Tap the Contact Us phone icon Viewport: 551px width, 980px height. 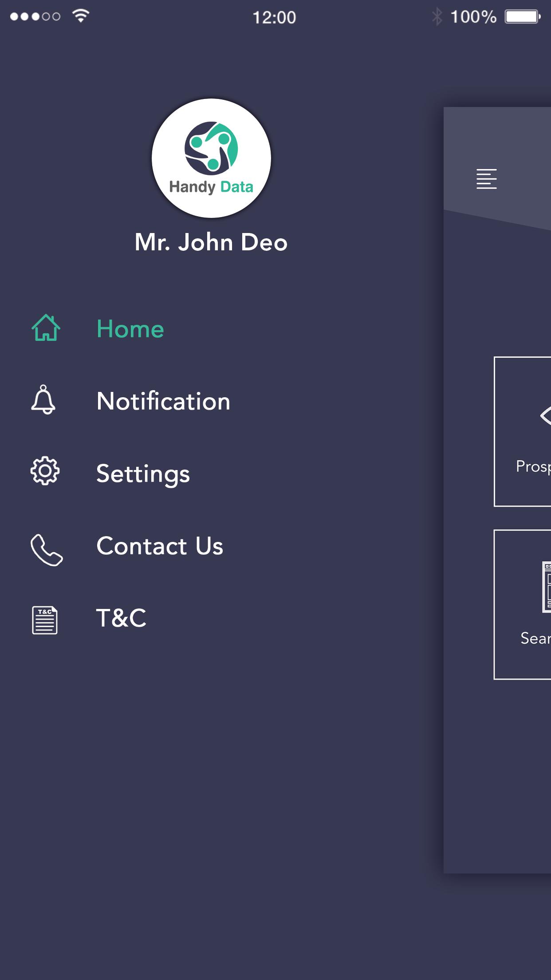(47, 550)
